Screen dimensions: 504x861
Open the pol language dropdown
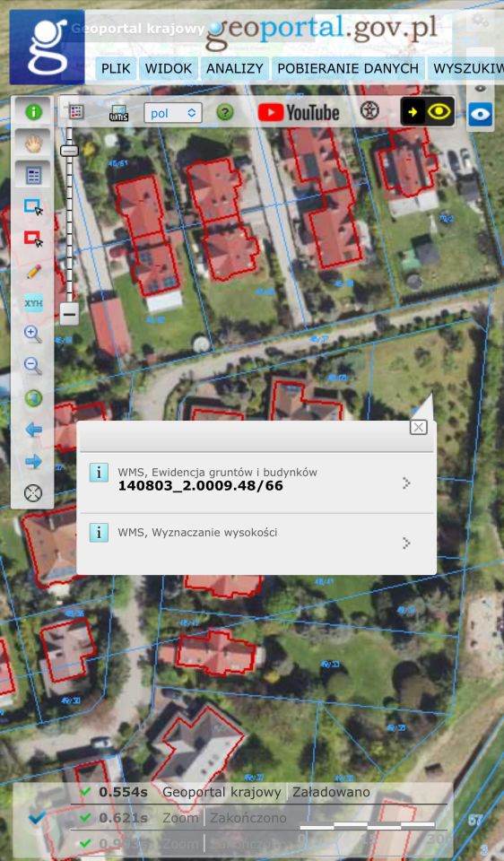click(173, 113)
